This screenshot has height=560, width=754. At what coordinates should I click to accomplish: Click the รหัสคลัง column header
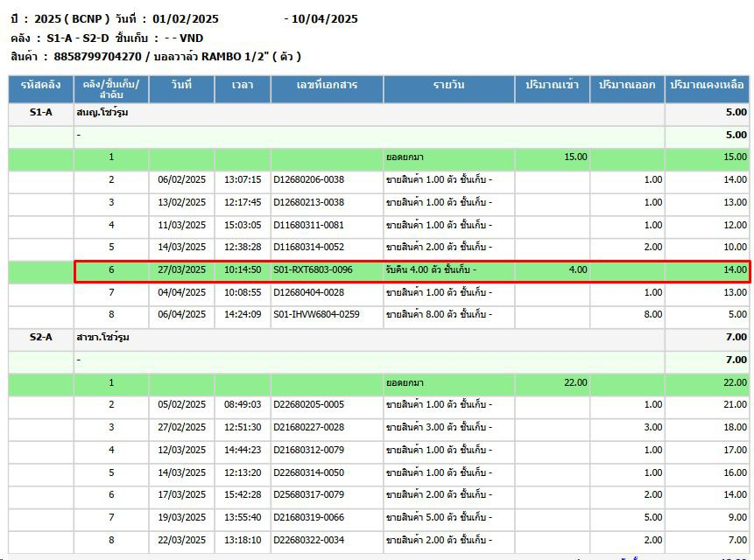[41, 89]
